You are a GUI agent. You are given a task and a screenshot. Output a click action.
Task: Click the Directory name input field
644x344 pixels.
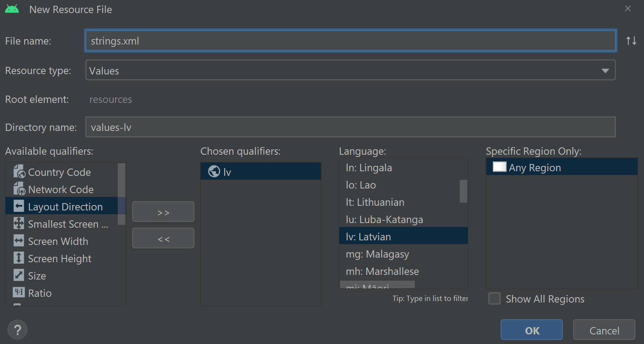click(x=350, y=127)
